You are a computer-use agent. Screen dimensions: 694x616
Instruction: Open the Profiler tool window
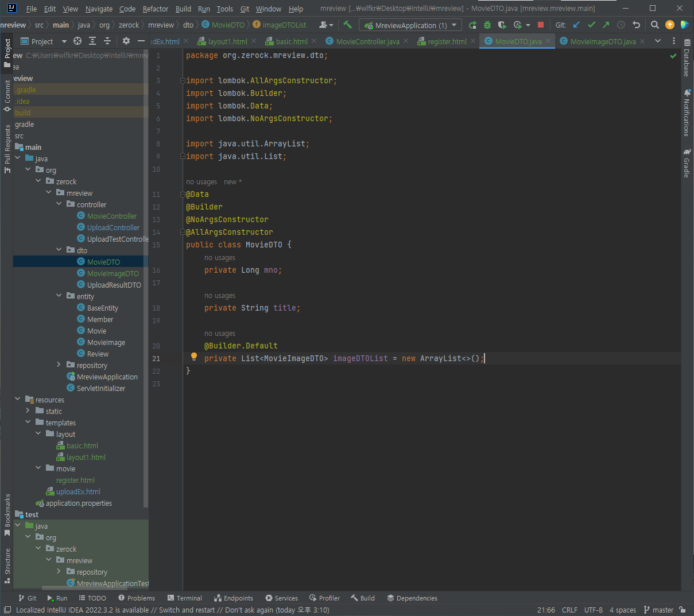324,598
